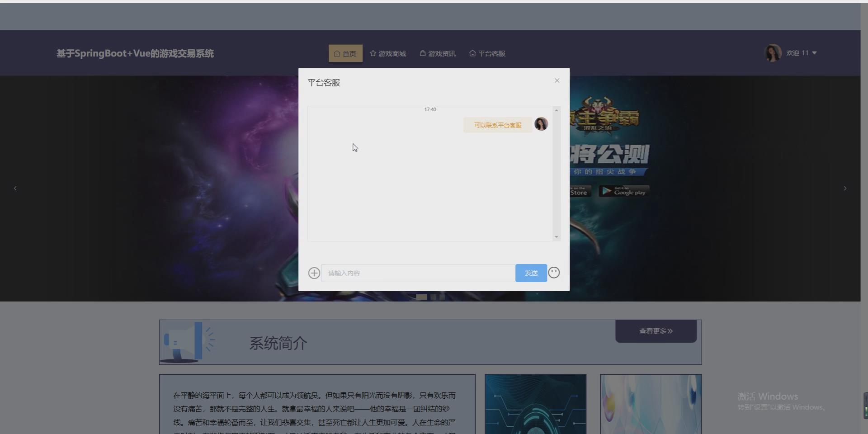Show previous carousel slide arrow

coord(15,188)
